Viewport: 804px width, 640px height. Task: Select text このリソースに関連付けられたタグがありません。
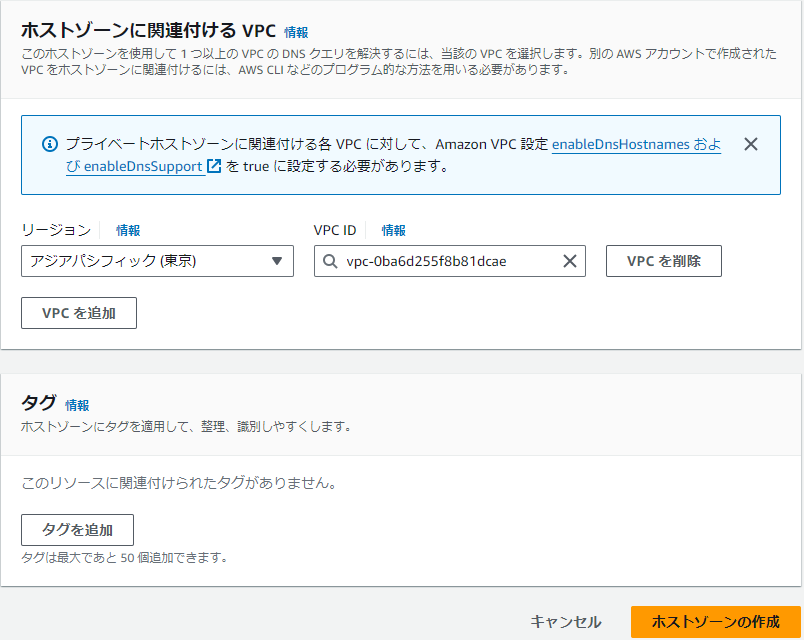click(179, 483)
